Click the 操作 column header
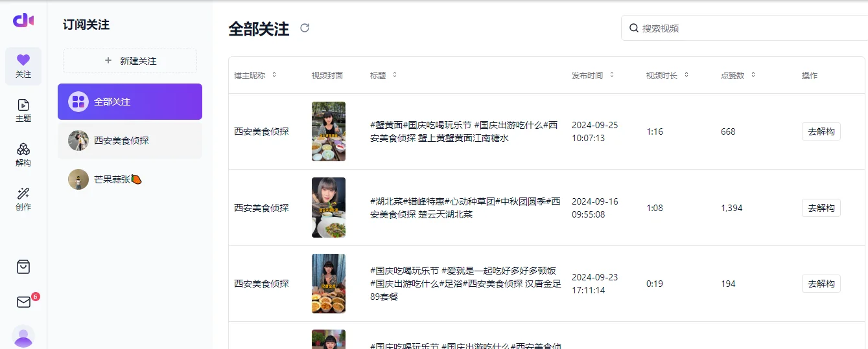Screen dimensions: 868x349 click(x=810, y=75)
